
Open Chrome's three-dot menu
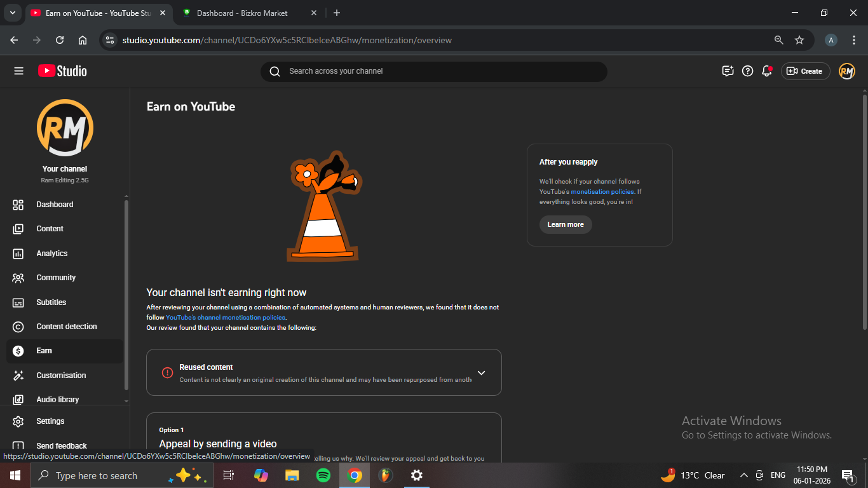[854, 40]
